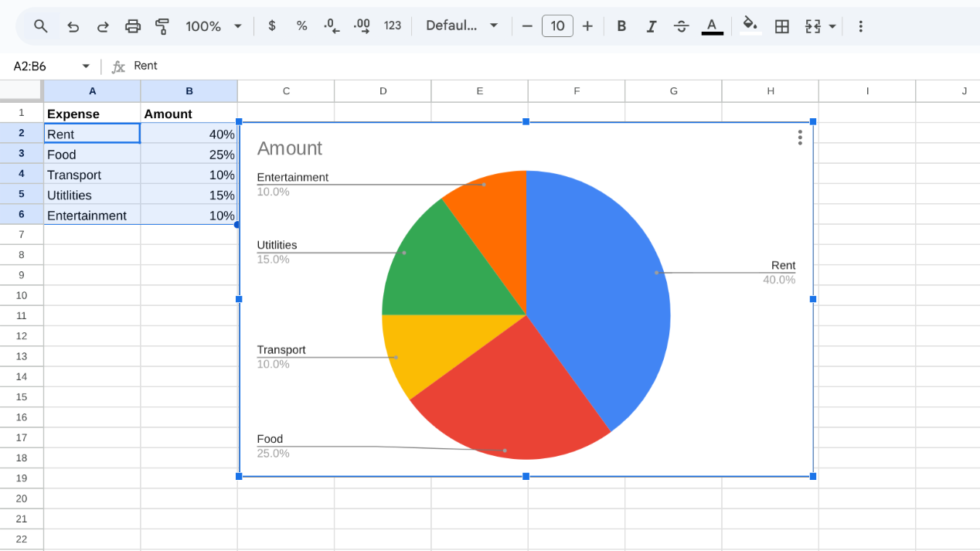Format selection as percent
Viewport: 980px width, 551px height.
coord(301,26)
